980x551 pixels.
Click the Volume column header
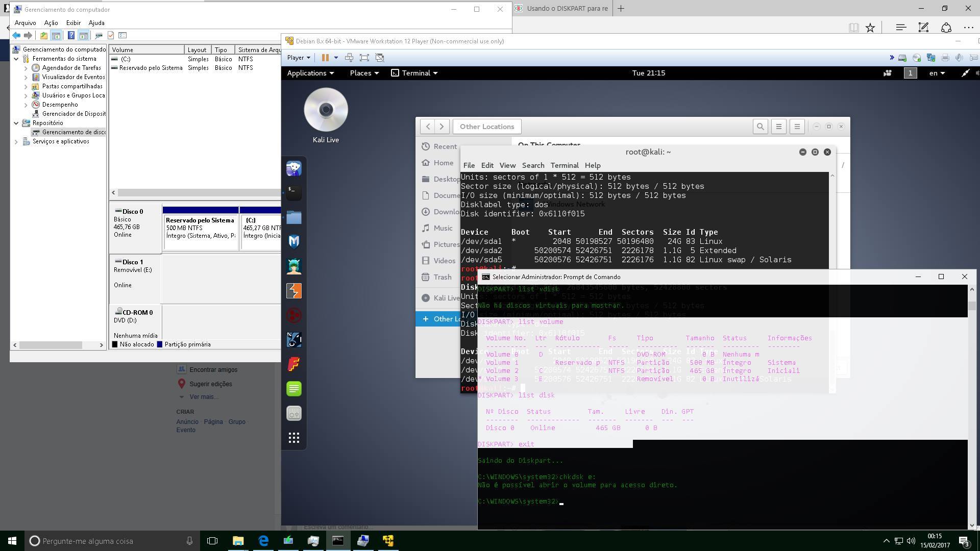point(147,49)
